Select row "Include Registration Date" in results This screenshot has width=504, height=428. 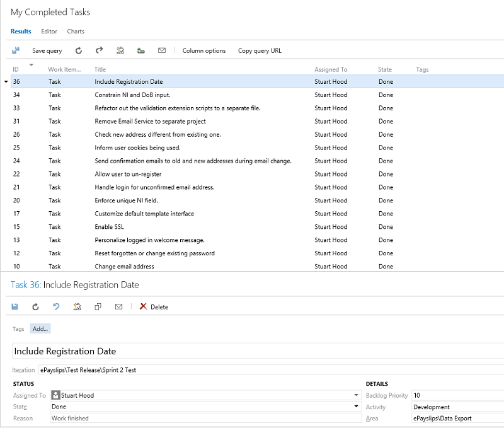pyautogui.click(x=257, y=82)
